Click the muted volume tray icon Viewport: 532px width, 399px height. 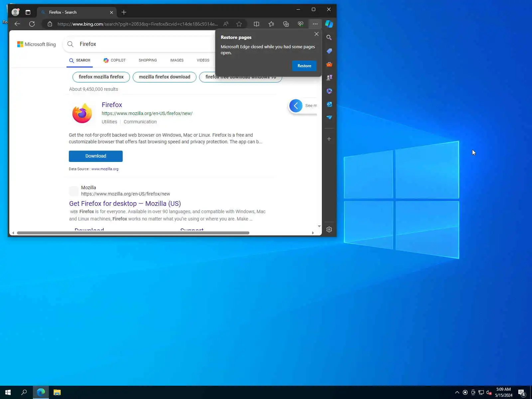(489, 392)
